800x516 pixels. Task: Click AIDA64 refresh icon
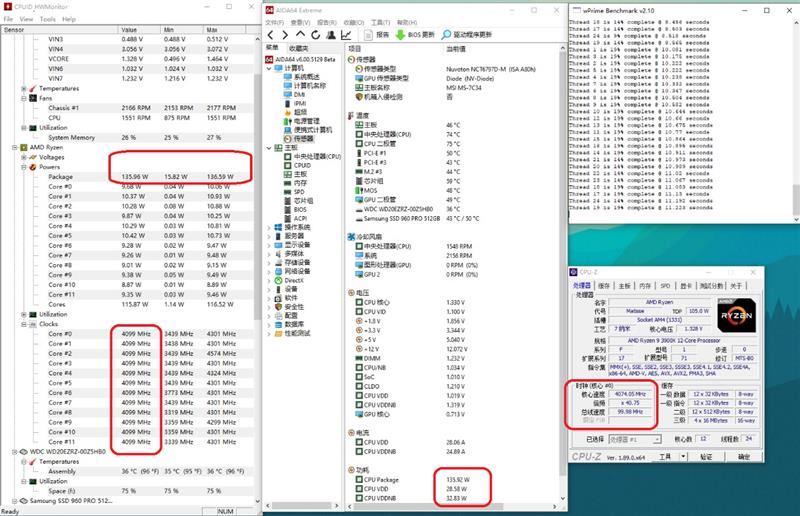coord(315,35)
